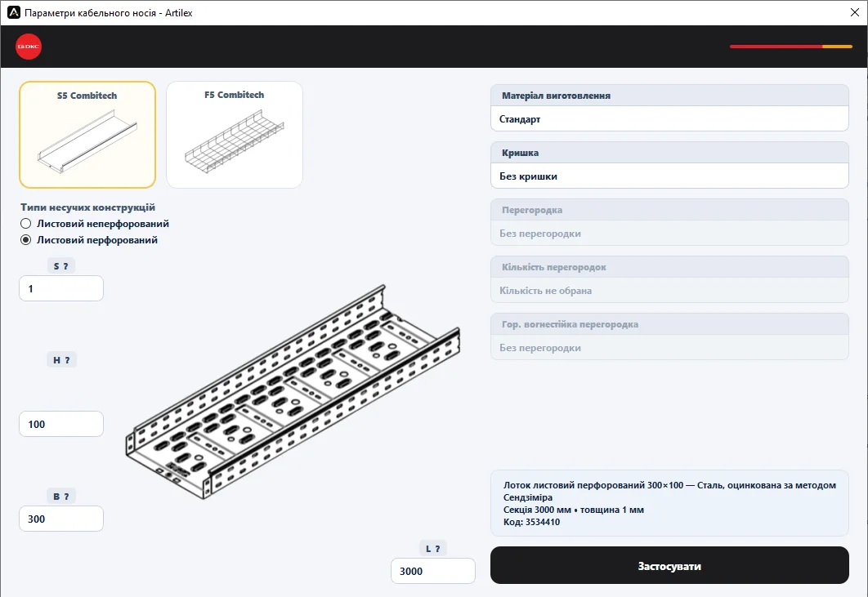Screen dimensions: 868x597
Task: Click the Застосувати button
Action: [x=669, y=565]
